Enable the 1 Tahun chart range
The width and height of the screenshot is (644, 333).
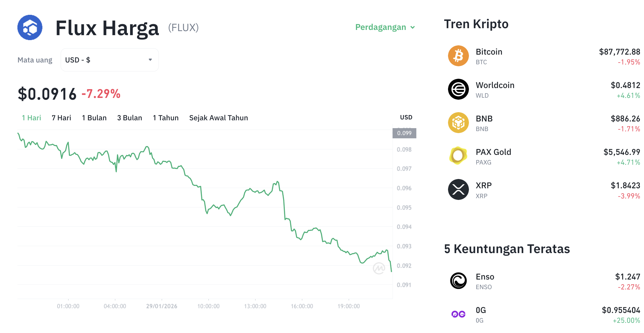(166, 118)
